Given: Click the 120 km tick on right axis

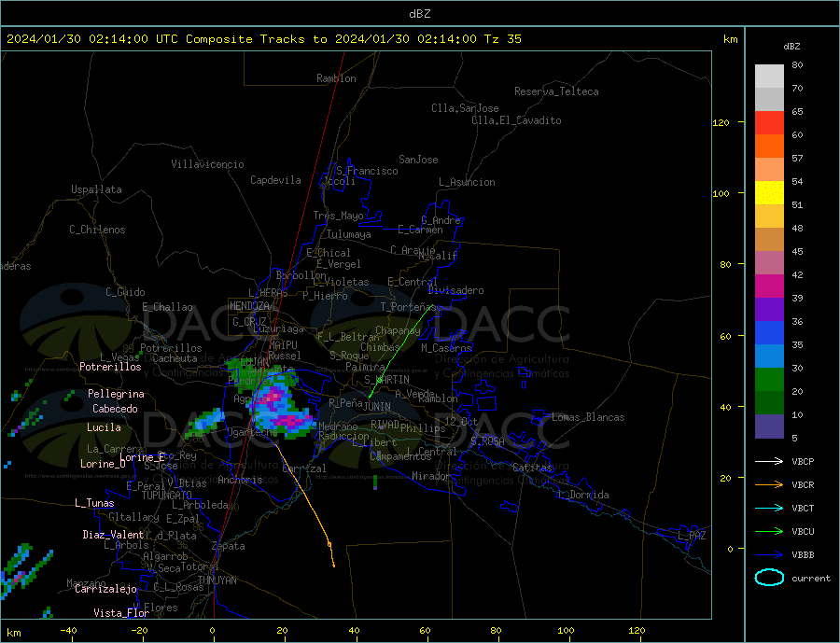Looking at the screenshot, I should (x=721, y=122).
